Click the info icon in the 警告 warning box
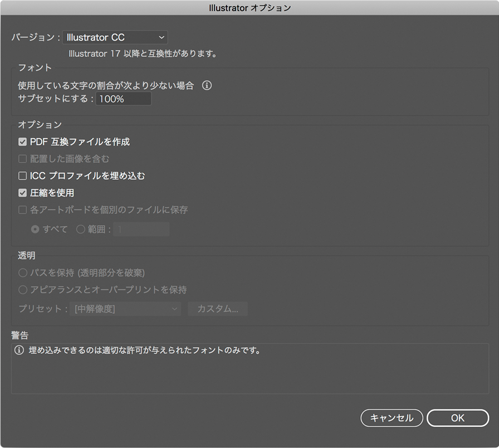499x448 pixels. point(19,351)
